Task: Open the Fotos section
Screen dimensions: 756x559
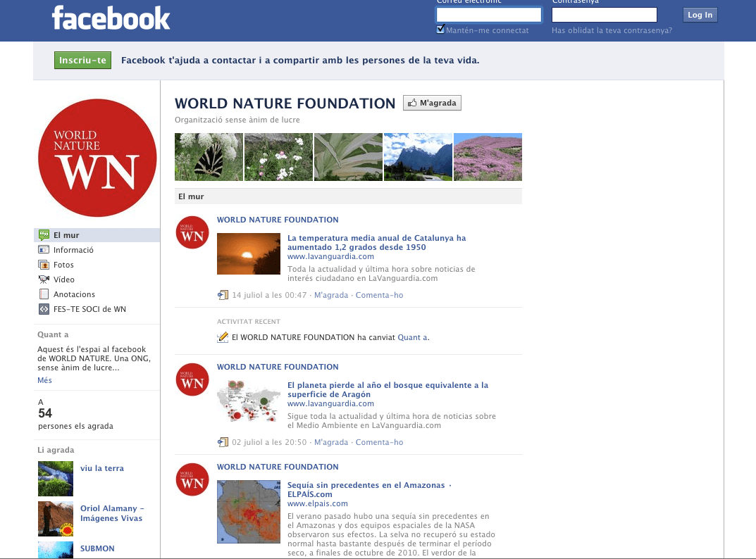Action: click(x=63, y=265)
